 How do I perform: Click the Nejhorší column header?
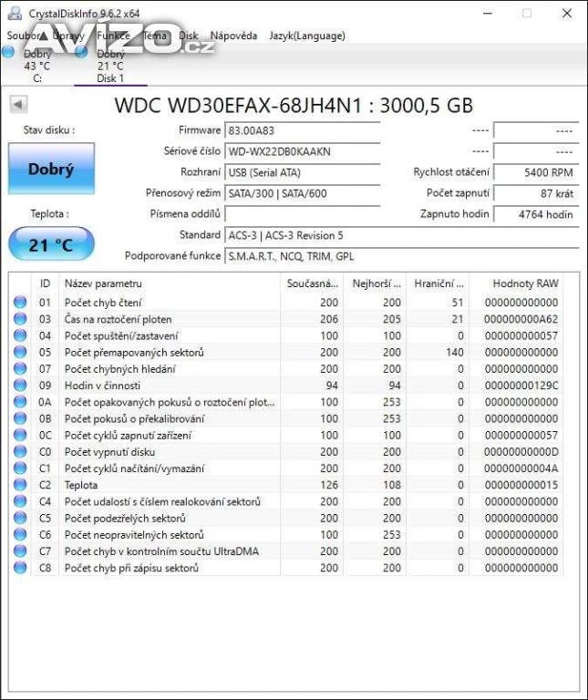point(375,283)
